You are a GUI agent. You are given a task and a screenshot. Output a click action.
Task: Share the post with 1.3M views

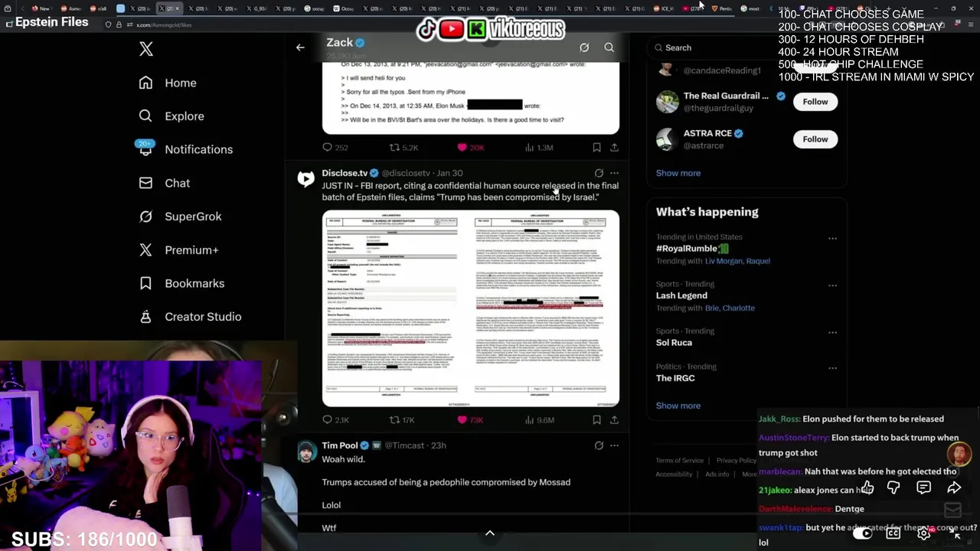tap(614, 148)
